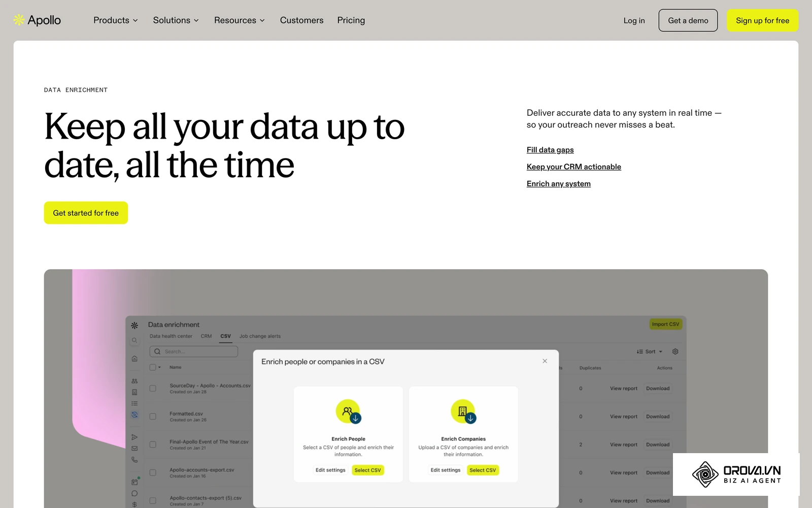Open the select-all dropdown caret by Name
The width and height of the screenshot is (812, 508).
click(159, 367)
